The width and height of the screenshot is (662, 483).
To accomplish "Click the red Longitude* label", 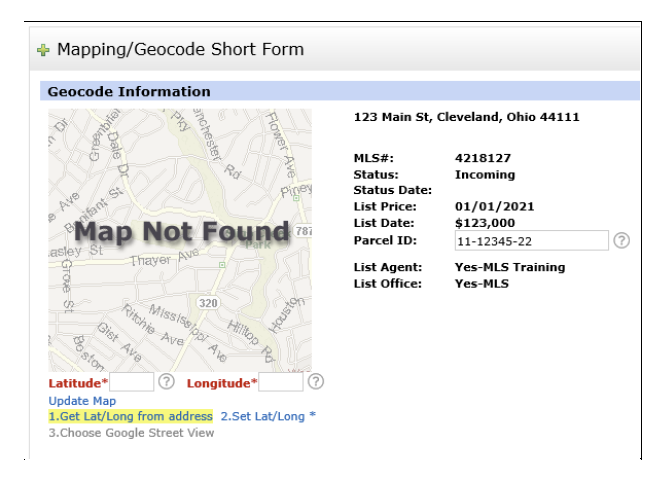I will (x=222, y=383).
